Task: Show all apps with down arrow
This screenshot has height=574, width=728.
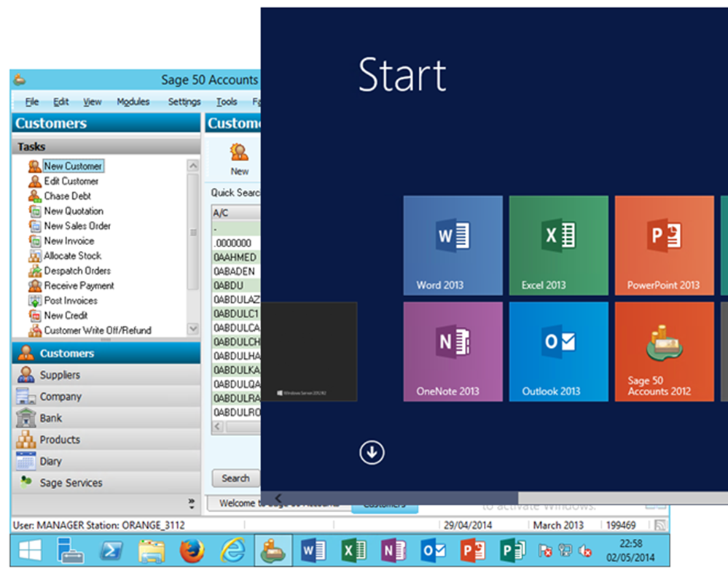Action: (x=372, y=452)
